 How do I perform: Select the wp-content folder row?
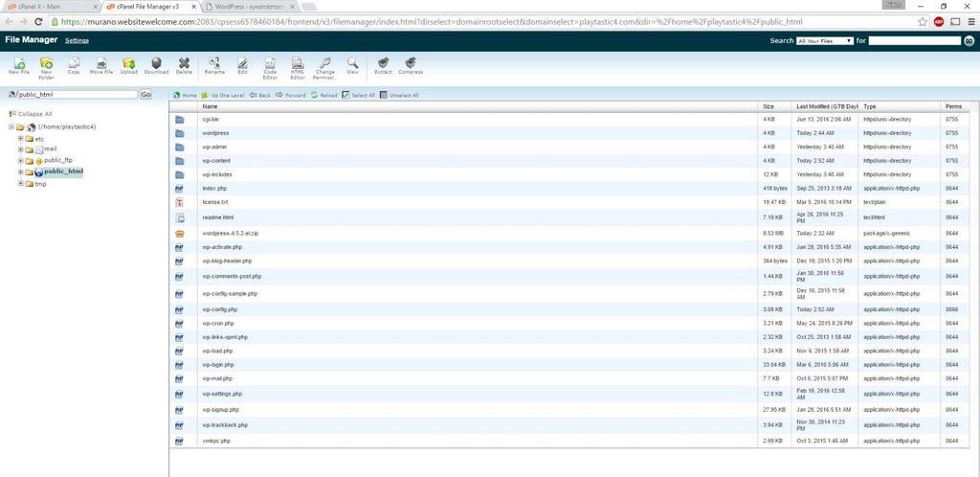pos(568,161)
